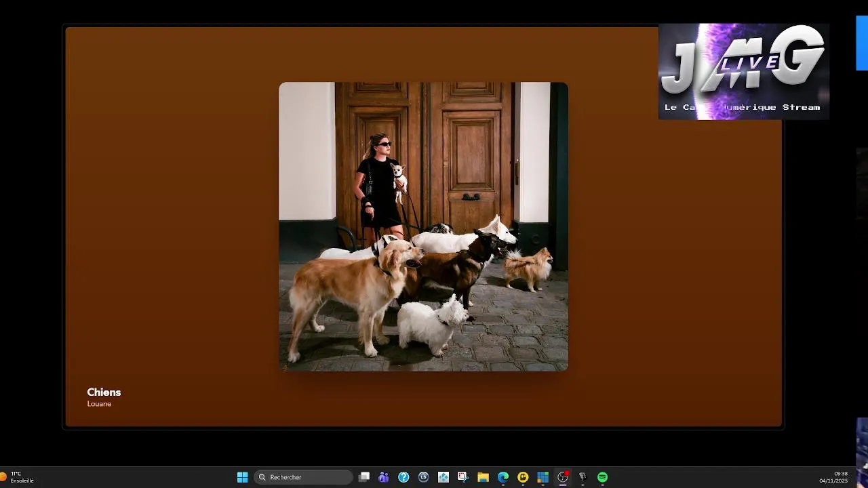The image size is (868, 488).
Task: Open the weather widget showing Ensoleillé
Action: tap(18, 477)
